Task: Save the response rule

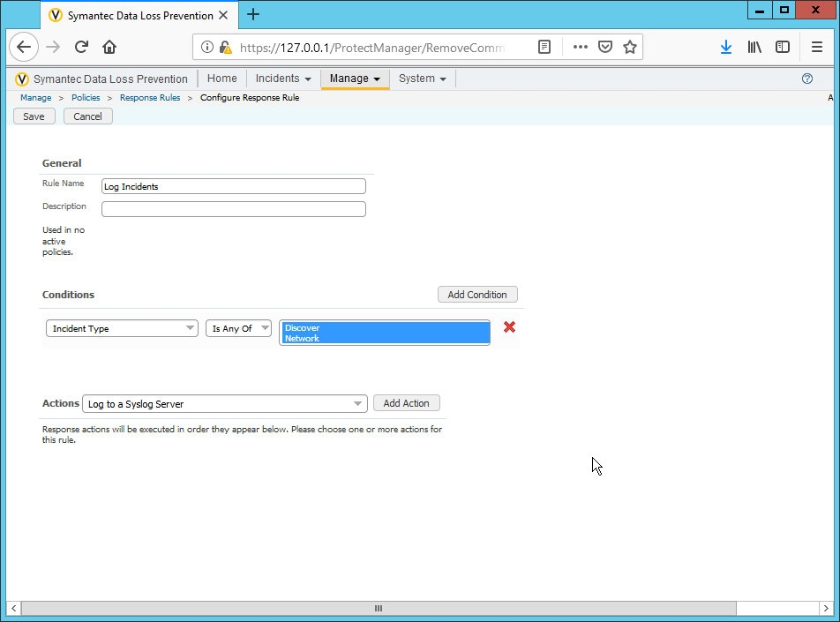Action: 34,116
